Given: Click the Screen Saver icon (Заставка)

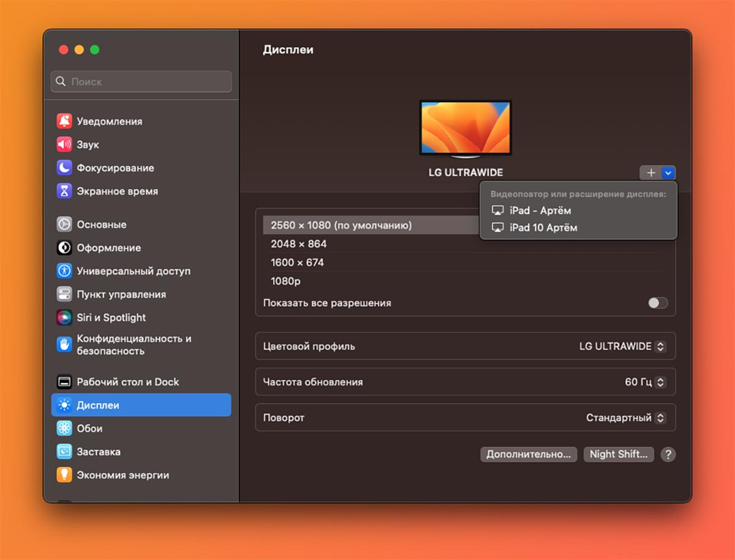Looking at the screenshot, I should 64,452.
